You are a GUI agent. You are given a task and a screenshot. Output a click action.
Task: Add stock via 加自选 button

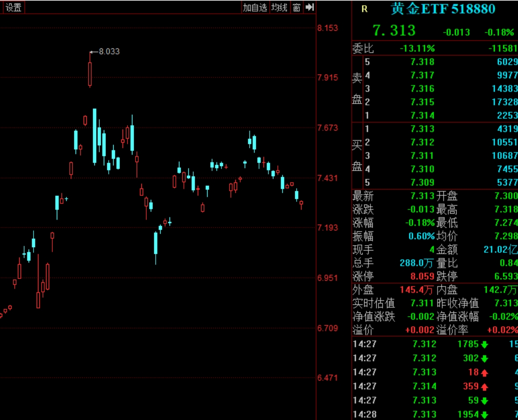coord(255,7)
